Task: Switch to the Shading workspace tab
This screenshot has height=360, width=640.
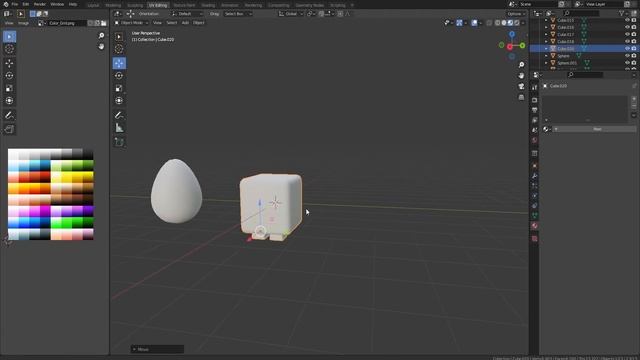Action: 208,5
